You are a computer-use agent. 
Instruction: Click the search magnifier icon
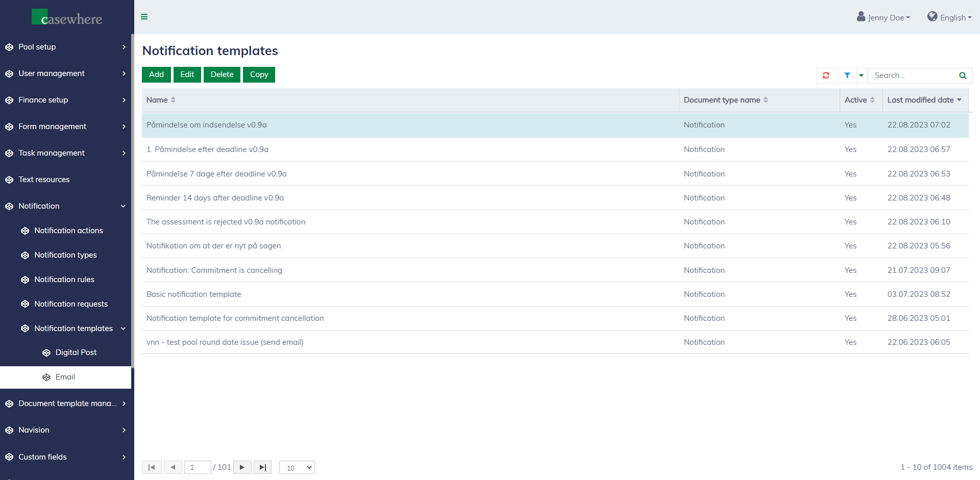[963, 75]
